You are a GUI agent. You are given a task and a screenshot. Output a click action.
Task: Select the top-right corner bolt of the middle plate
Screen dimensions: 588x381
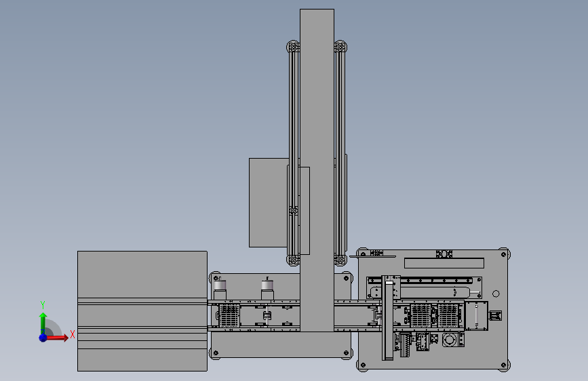click(x=346, y=278)
